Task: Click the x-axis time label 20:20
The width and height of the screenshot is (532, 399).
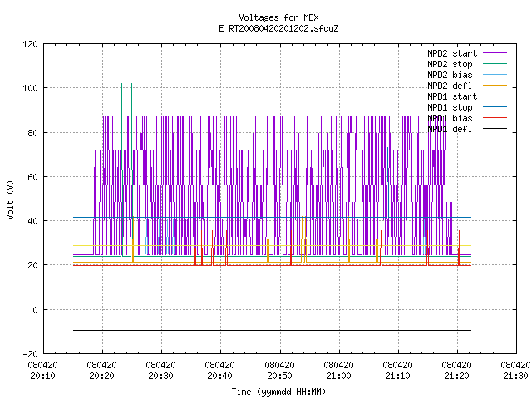Action: (x=101, y=376)
